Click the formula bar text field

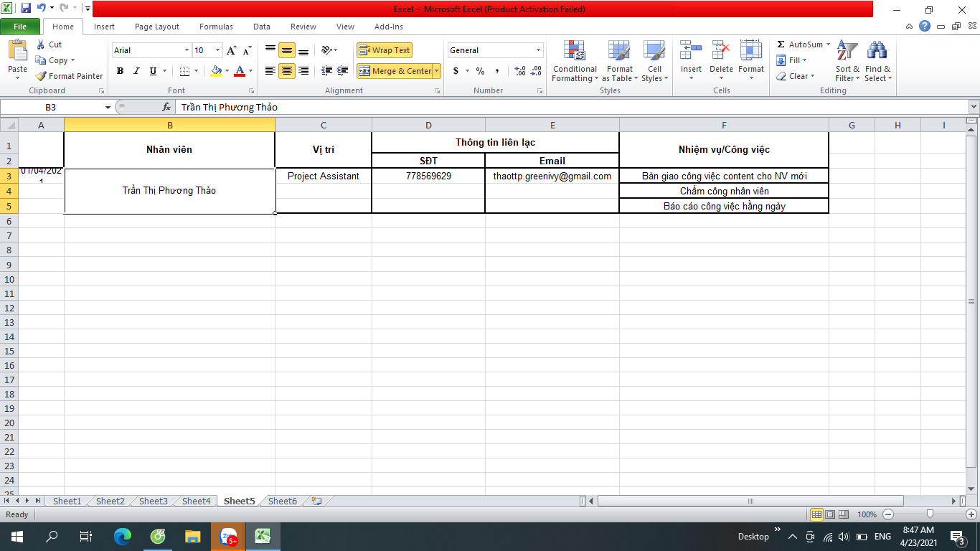[x=571, y=107]
